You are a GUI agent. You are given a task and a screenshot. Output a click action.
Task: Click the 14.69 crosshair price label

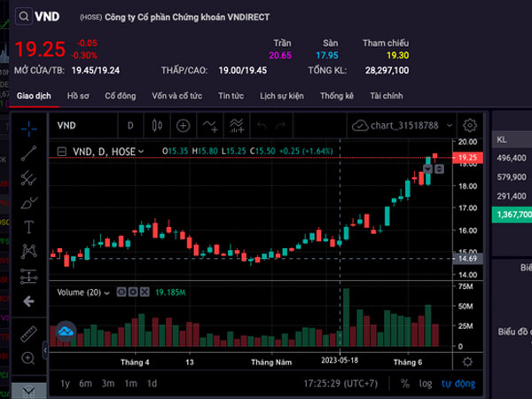pyautogui.click(x=468, y=259)
